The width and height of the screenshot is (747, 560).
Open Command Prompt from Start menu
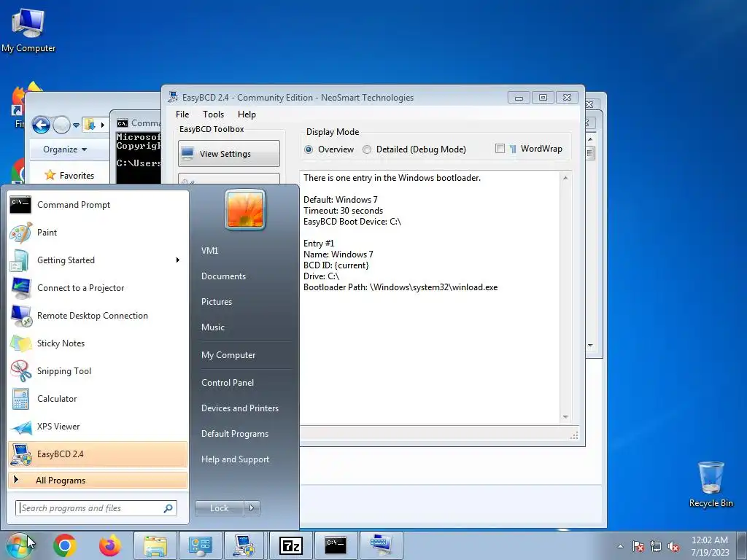(98, 205)
